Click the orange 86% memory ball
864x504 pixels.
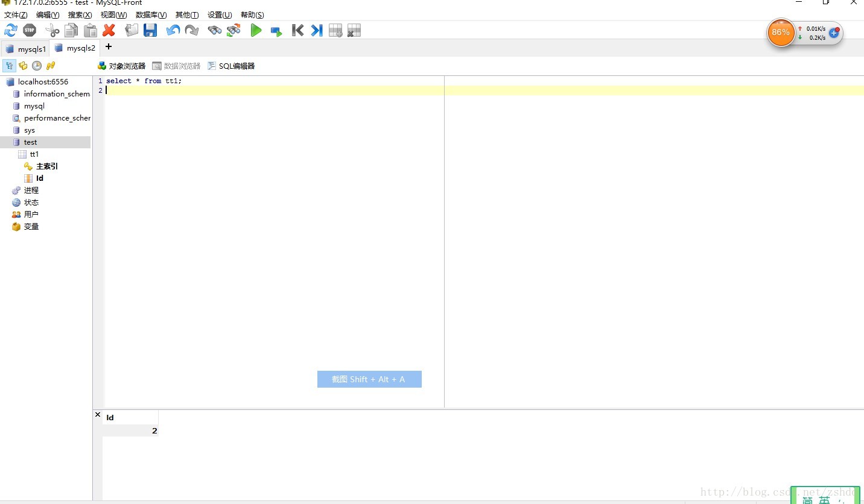[x=781, y=33]
